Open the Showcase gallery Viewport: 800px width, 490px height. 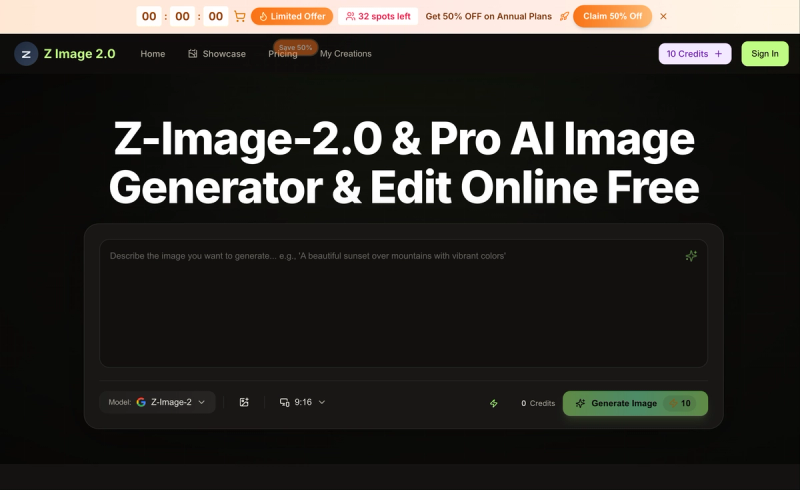tap(217, 54)
